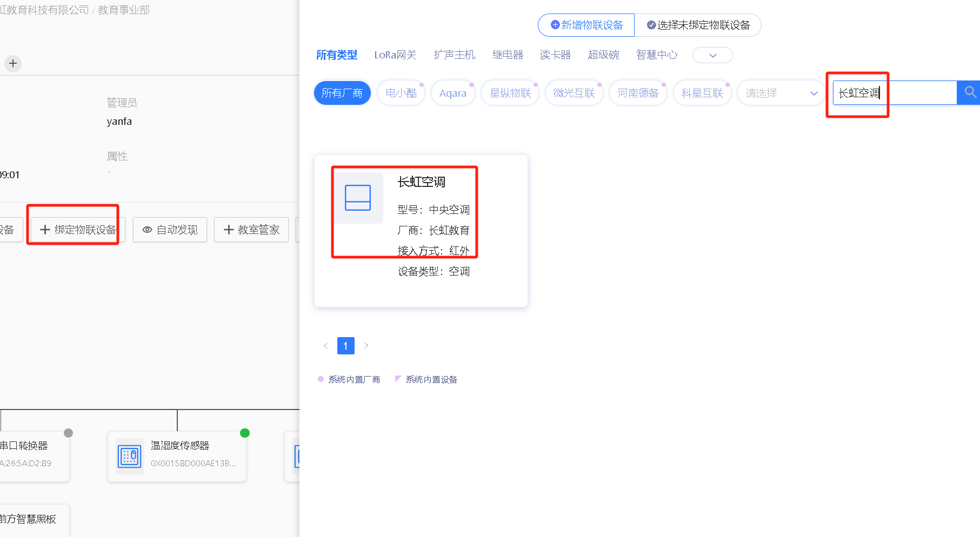Switch to the 继电器 type tab
Image resolution: width=980 pixels, height=537 pixels.
point(508,55)
